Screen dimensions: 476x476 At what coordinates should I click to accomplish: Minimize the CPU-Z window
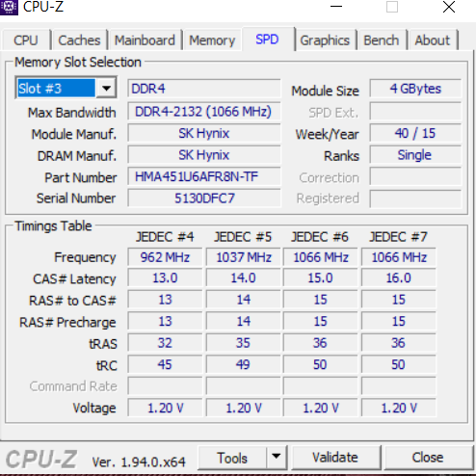pyautogui.click(x=336, y=7)
